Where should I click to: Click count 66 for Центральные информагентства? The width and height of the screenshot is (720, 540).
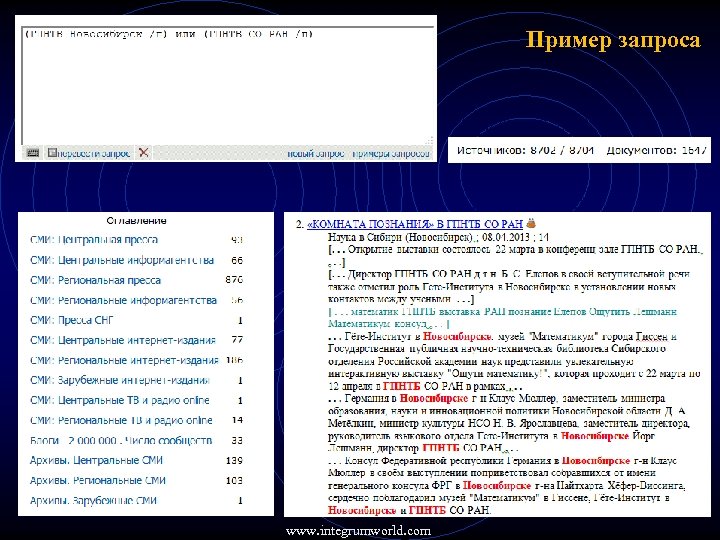tap(237, 260)
